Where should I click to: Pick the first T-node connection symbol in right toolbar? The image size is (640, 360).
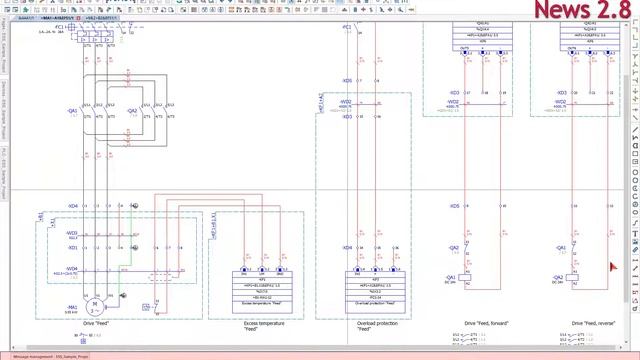tap(635, 57)
